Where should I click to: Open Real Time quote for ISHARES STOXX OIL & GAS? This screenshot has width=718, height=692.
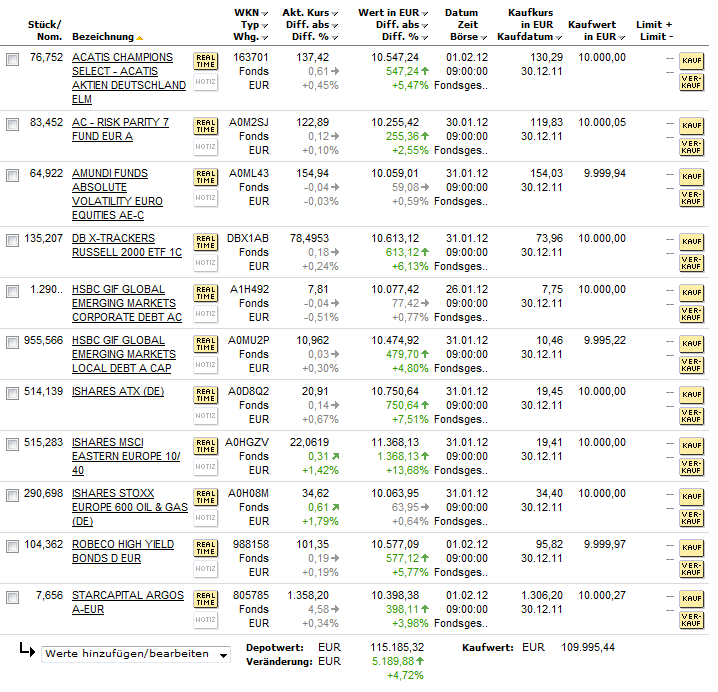(206, 496)
